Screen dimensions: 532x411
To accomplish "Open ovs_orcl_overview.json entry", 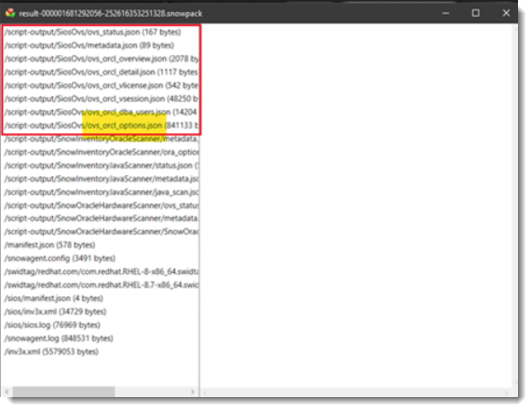I will tap(102, 59).
